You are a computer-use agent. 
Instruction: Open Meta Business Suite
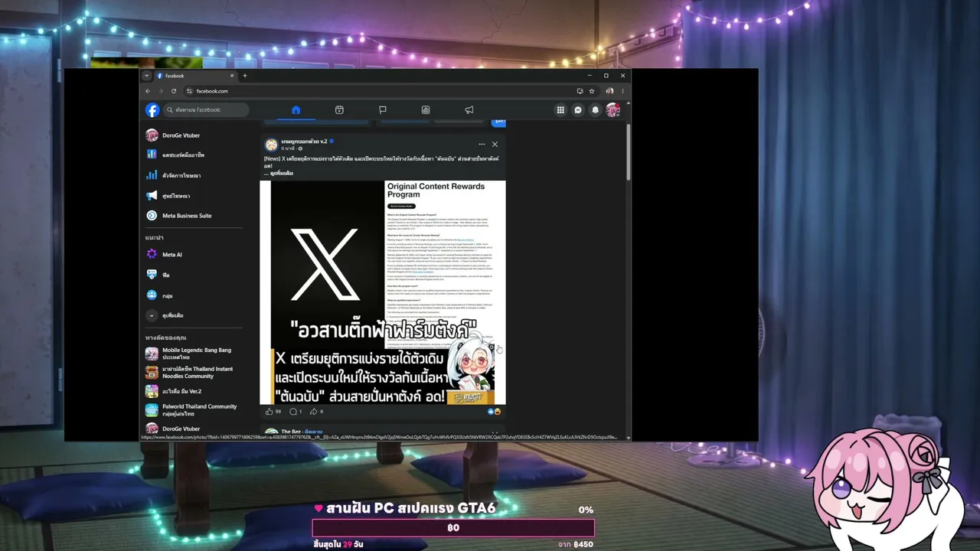(x=179, y=216)
